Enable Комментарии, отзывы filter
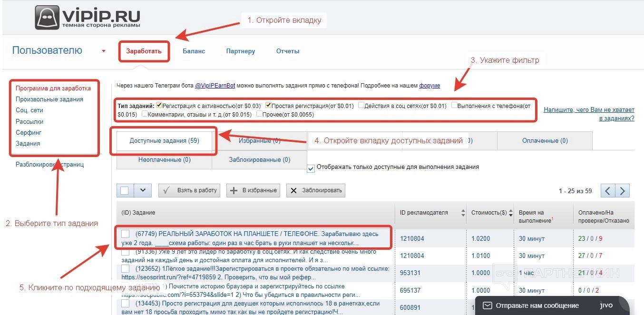This screenshot has width=644, height=315. (x=145, y=114)
